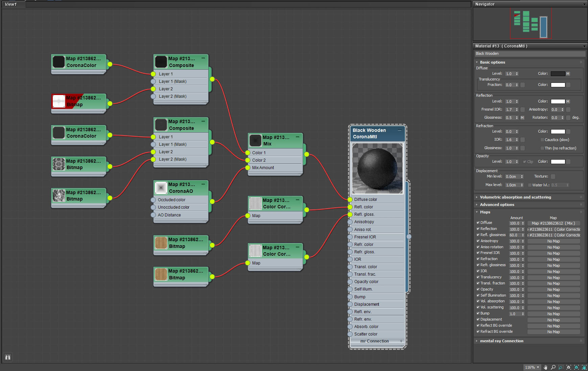Enable Thin (no refraction) checkbox
This screenshot has height=371, width=588.
click(542, 148)
